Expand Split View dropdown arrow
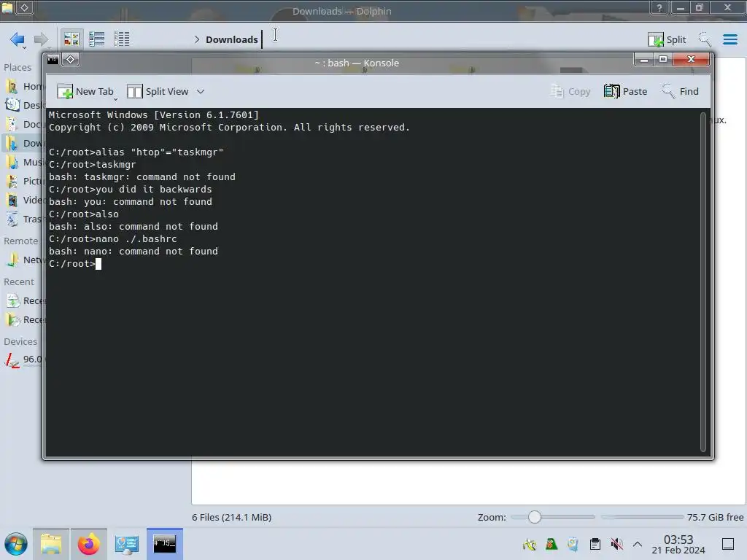Image resolution: width=747 pixels, height=560 pixels. coord(201,91)
